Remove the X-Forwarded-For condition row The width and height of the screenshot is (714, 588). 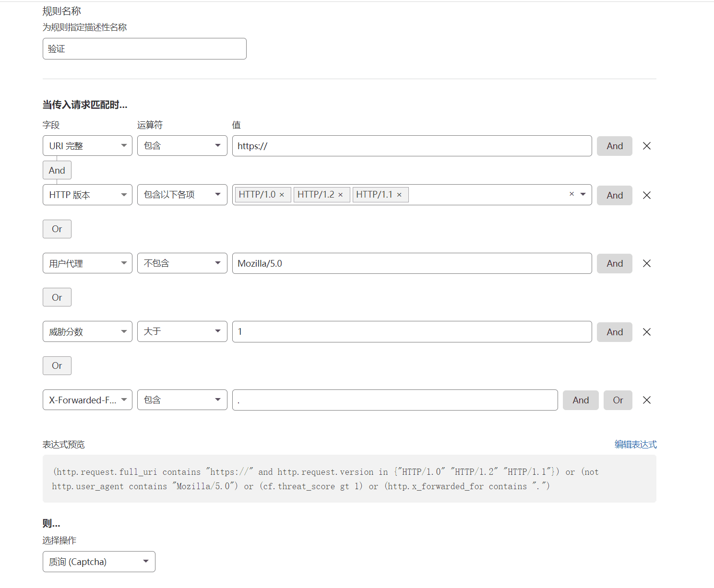[x=646, y=400]
